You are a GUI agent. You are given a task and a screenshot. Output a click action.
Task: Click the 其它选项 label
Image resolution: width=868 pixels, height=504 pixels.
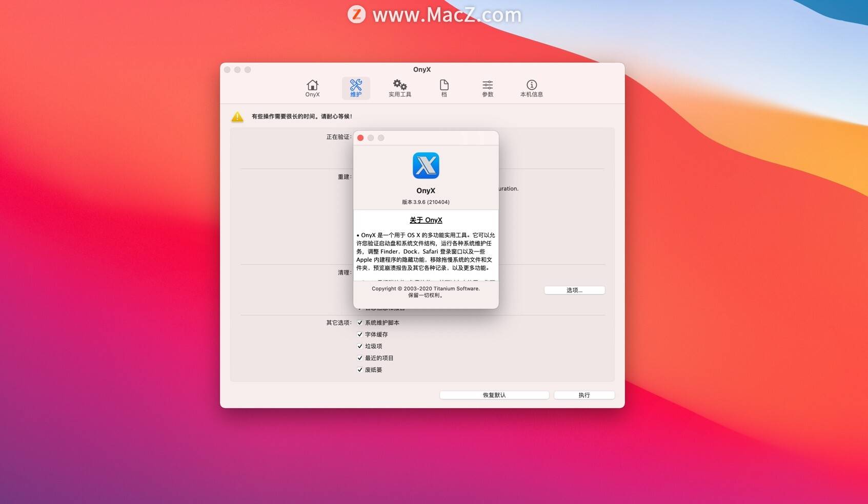339,323
